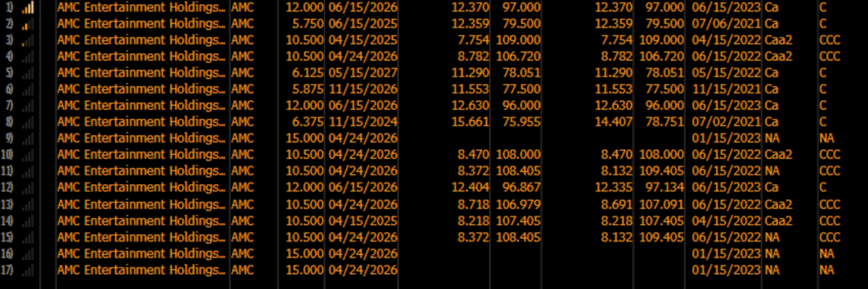Click the 12.404 yield cell
This screenshot has height=289, width=868.
tap(470, 188)
